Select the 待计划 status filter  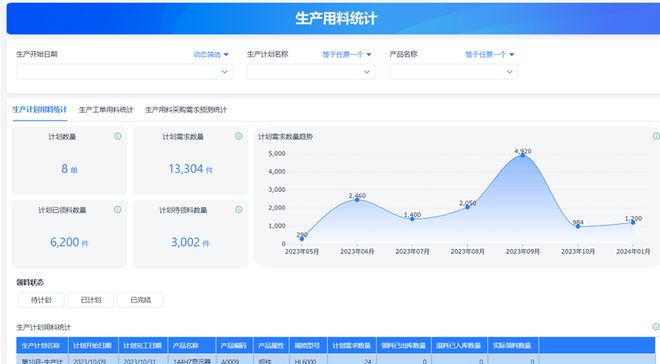(41, 300)
